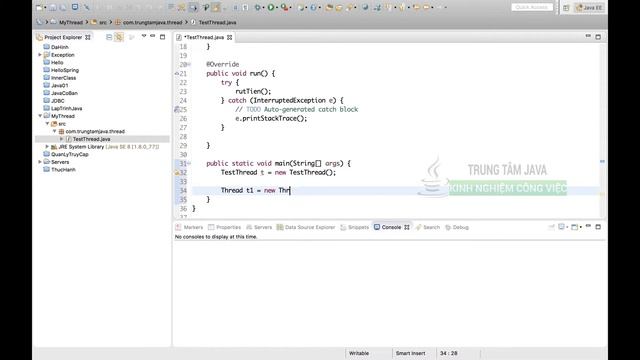Collapse the MyThread project
640x360 pixels.
point(40,116)
